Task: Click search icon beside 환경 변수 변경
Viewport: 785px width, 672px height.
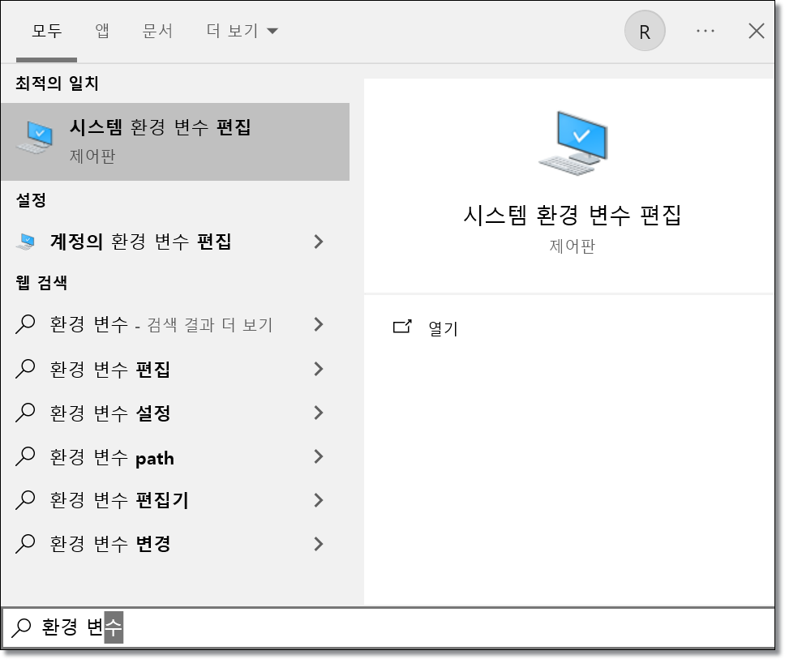Action: [25, 544]
